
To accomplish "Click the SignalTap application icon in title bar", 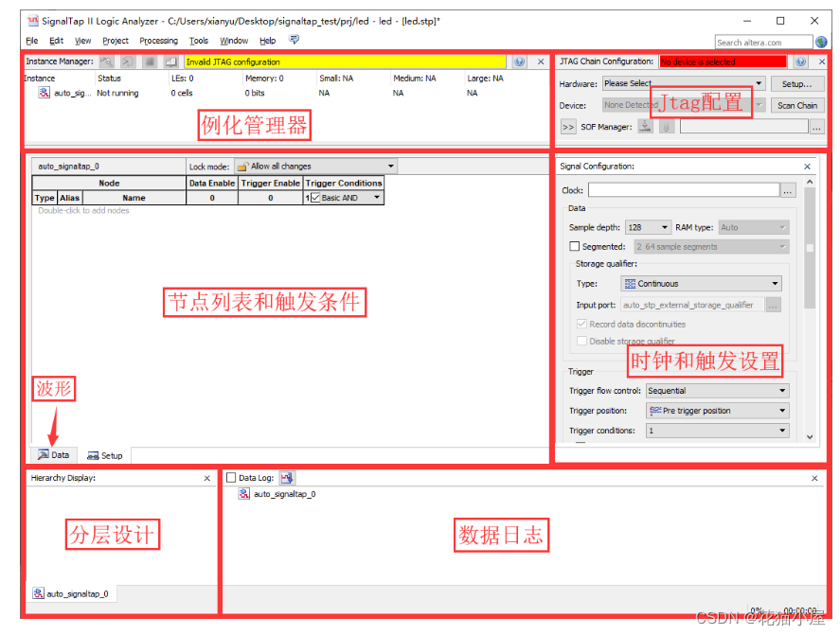I will coord(33,21).
